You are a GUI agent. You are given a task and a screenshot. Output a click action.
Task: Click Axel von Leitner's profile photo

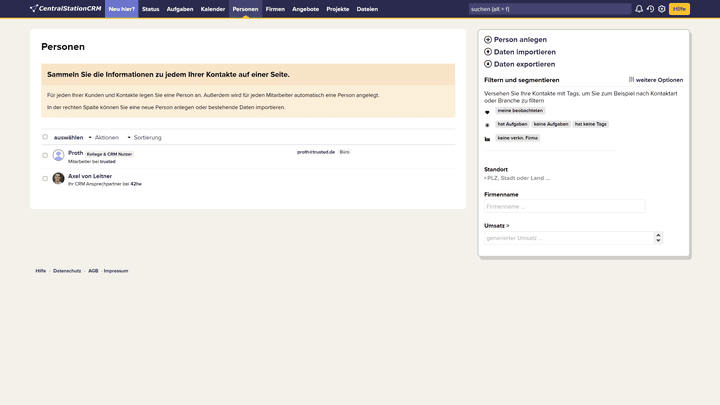pyautogui.click(x=58, y=178)
